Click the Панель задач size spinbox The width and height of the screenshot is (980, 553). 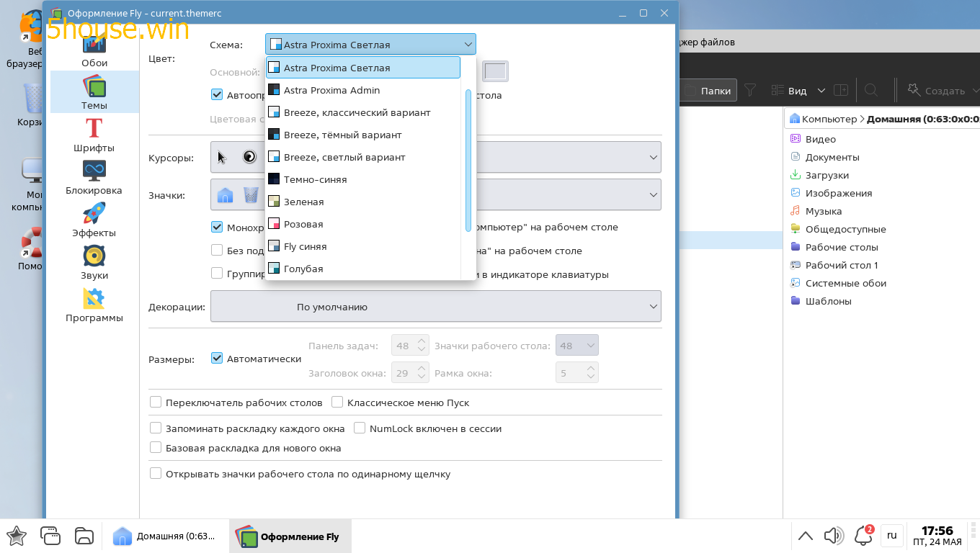pyautogui.click(x=410, y=346)
